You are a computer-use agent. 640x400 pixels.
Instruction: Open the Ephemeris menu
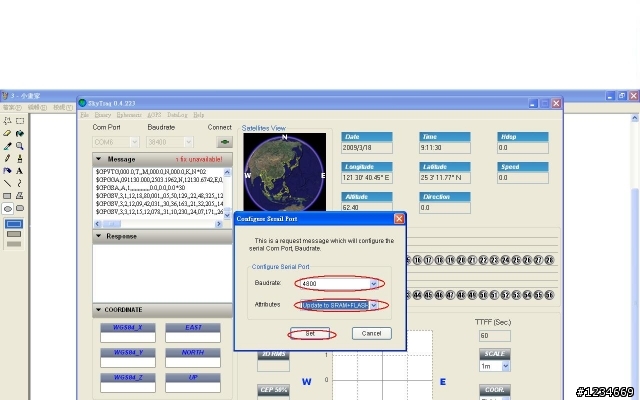tap(129, 115)
